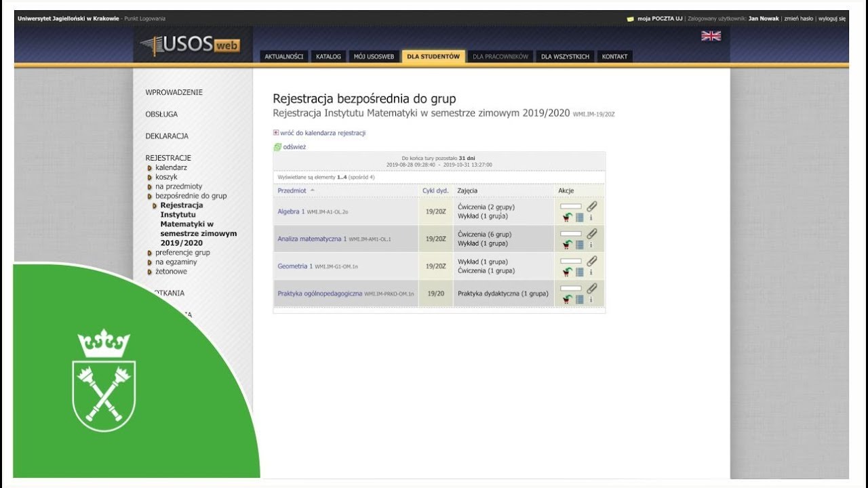Refresh the list with odśwież link
The width and height of the screenshot is (868, 488).
pyautogui.click(x=295, y=147)
